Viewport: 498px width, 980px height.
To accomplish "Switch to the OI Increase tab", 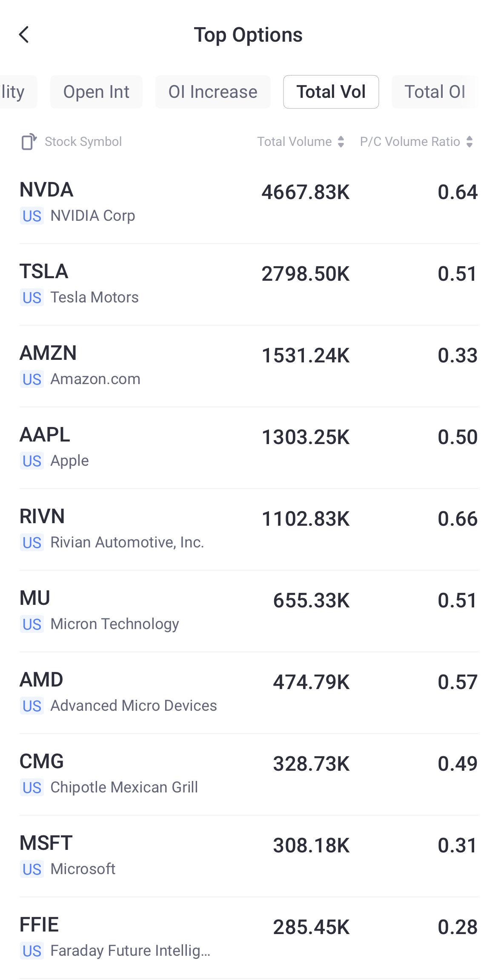I will [213, 92].
